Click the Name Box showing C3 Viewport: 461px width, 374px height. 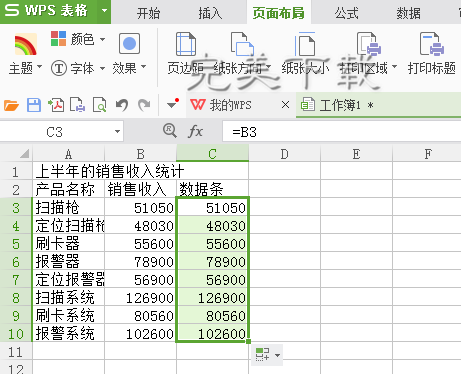click(55, 132)
